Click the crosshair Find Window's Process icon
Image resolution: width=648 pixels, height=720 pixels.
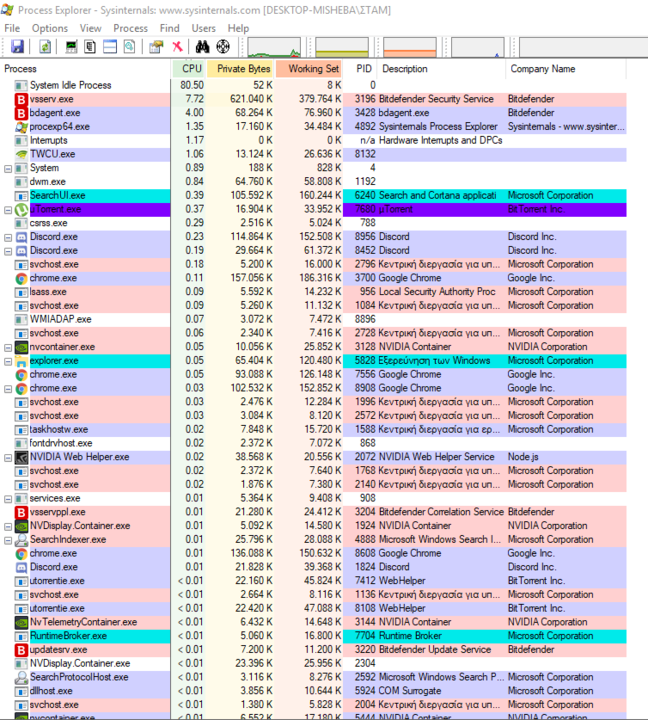click(223, 46)
